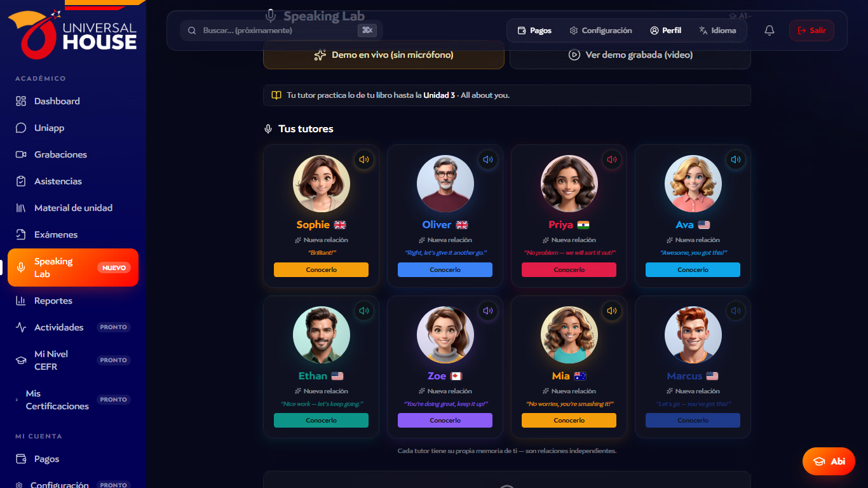Play Zoe's voice sample speaker icon
Viewport: 868px width, 488px height.
[487, 311]
